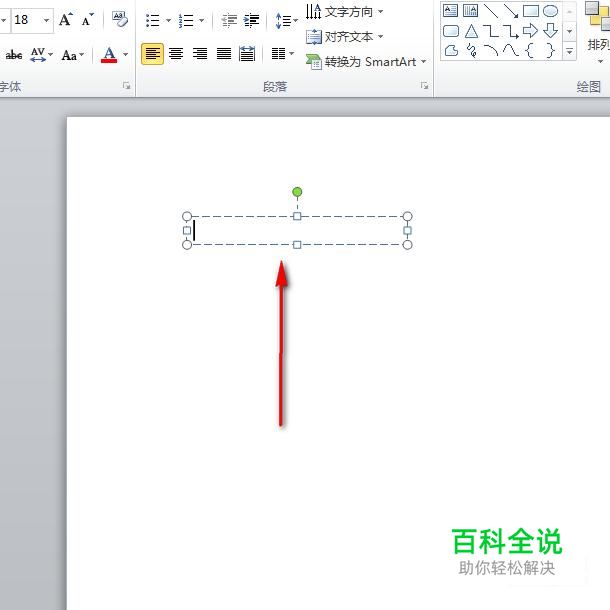Open the 文字方向 text direction menu

coord(345,12)
